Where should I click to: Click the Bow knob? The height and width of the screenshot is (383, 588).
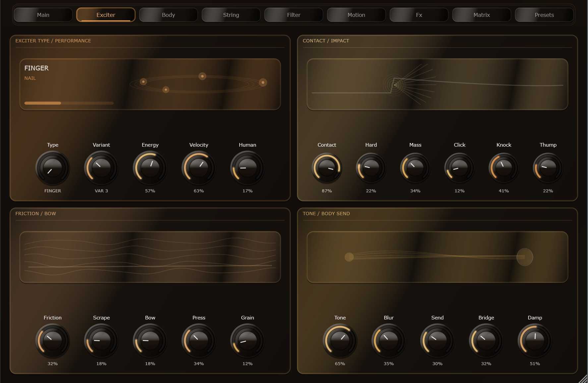(x=150, y=341)
